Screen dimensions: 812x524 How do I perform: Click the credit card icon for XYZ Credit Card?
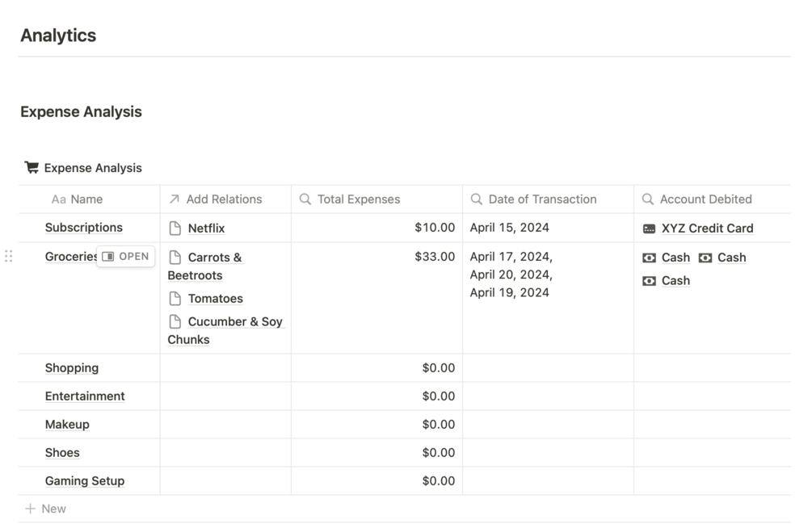click(649, 228)
